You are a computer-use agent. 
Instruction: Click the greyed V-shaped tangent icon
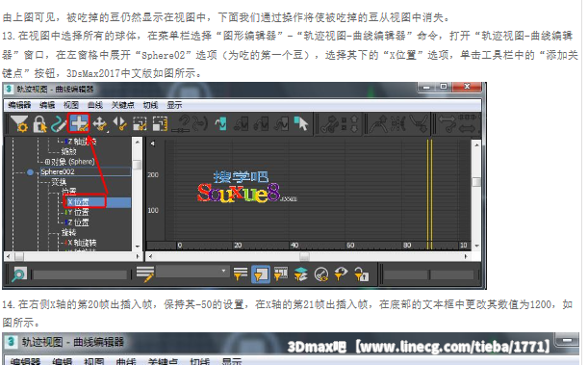pos(418,124)
